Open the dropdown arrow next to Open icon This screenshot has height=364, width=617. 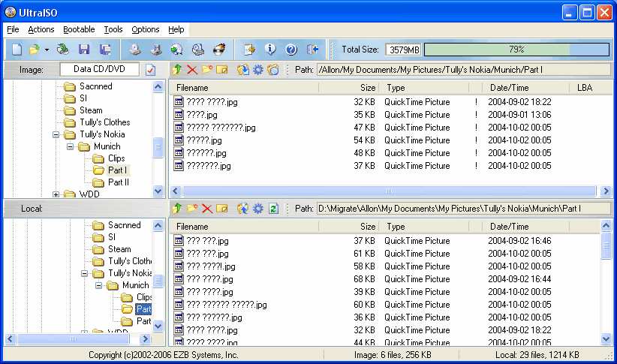tap(47, 50)
